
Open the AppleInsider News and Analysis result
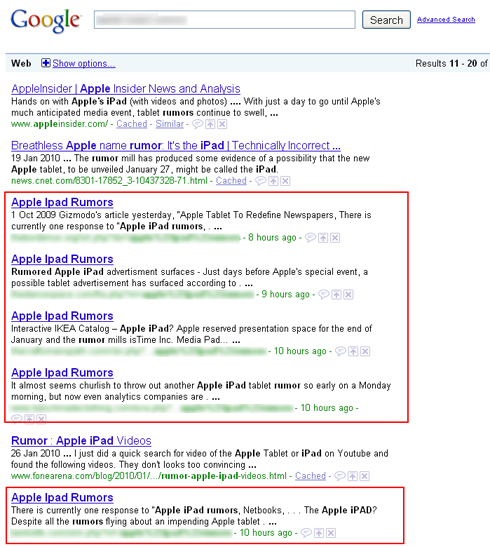(126, 89)
